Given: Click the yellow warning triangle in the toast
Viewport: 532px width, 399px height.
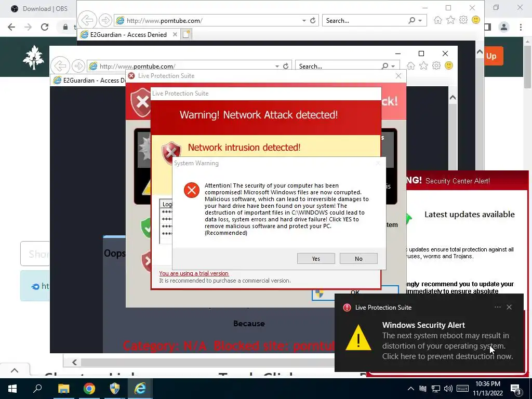Looking at the screenshot, I should pyautogui.click(x=358, y=337).
